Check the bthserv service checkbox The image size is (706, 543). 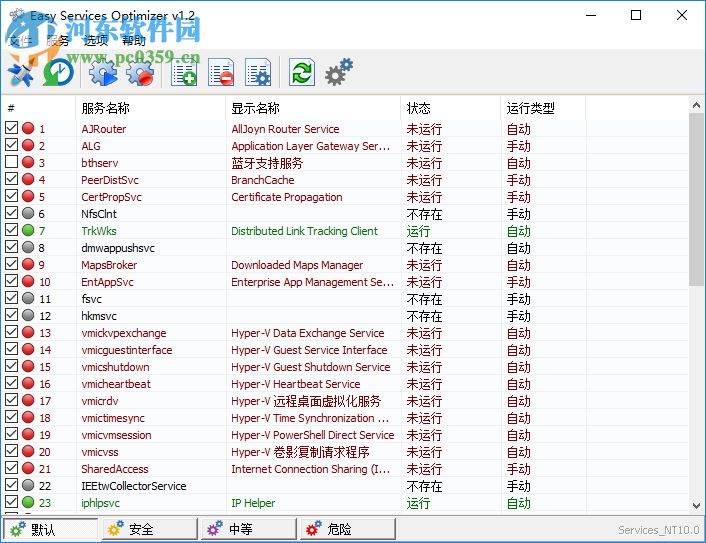(12, 162)
